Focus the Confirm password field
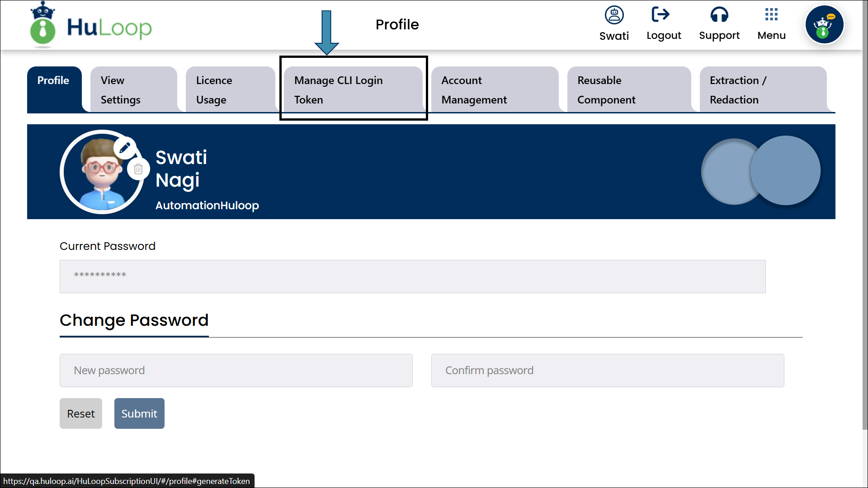 pyautogui.click(x=607, y=371)
